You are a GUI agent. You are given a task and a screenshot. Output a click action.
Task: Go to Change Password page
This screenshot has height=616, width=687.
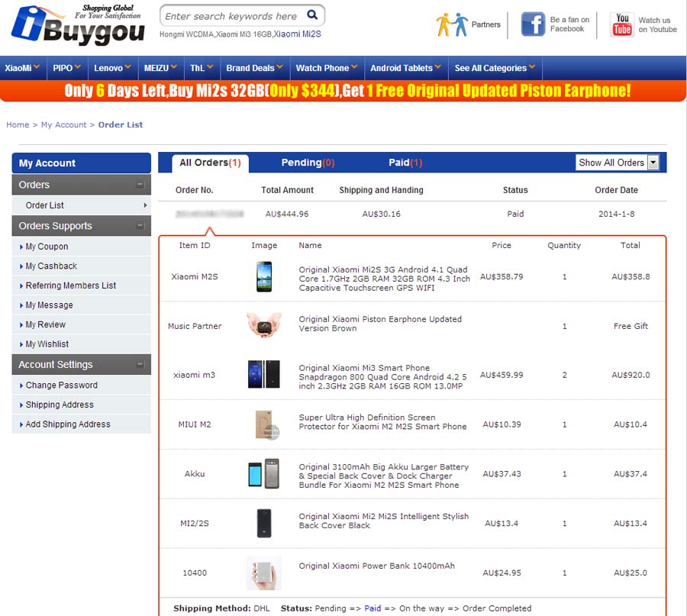point(61,385)
